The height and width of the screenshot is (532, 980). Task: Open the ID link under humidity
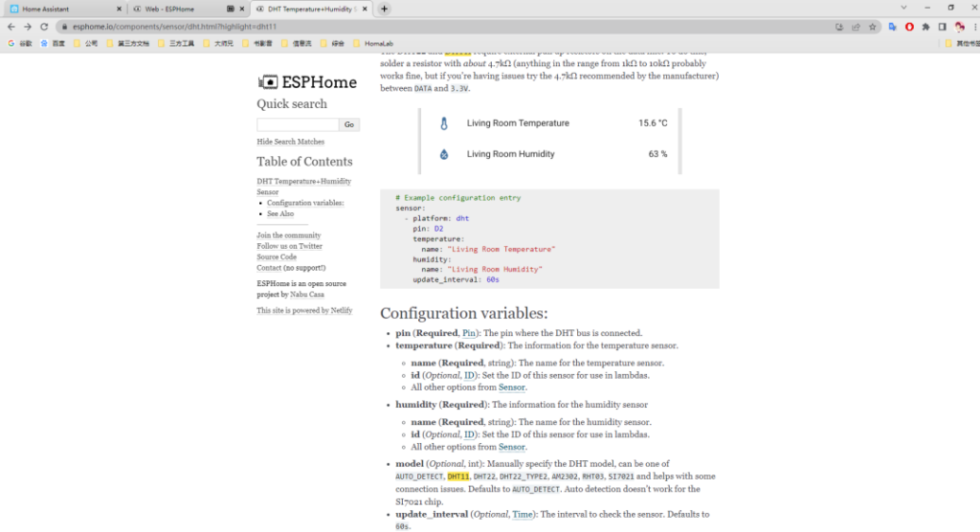[x=469, y=434]
